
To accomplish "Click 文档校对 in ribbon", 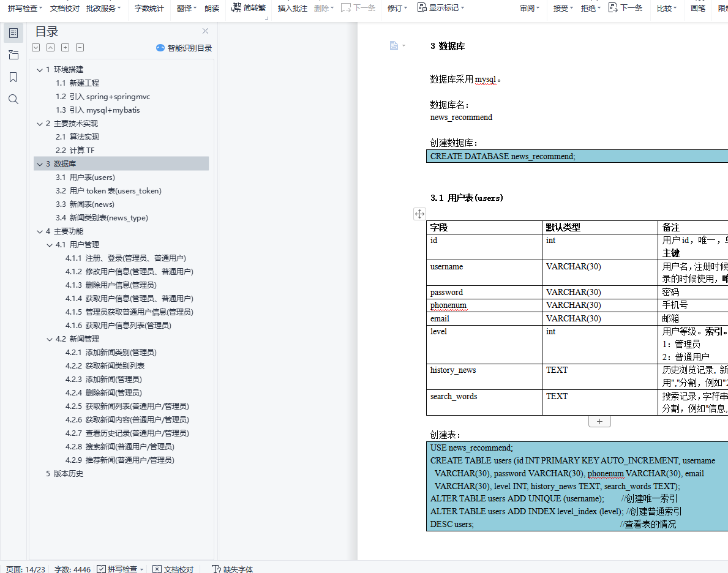I will coord(64,8).
